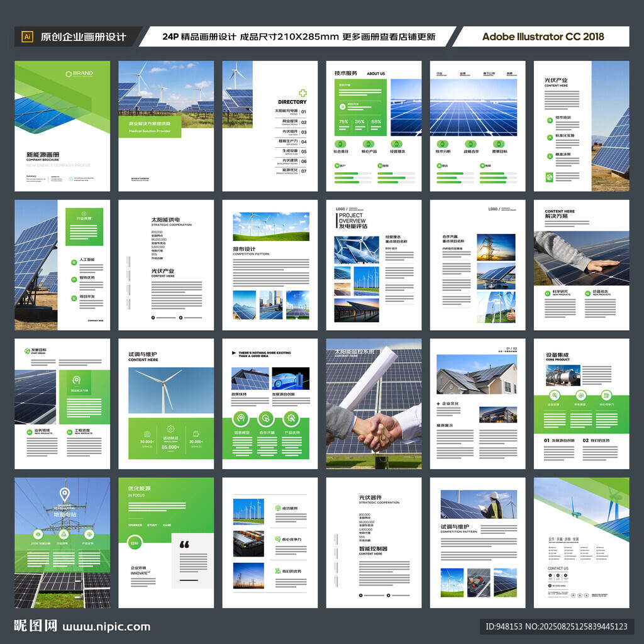This screenshot has height=644, width=644.
Task: Click the 01 发展源自创新 label
Action: coord(559,440)
